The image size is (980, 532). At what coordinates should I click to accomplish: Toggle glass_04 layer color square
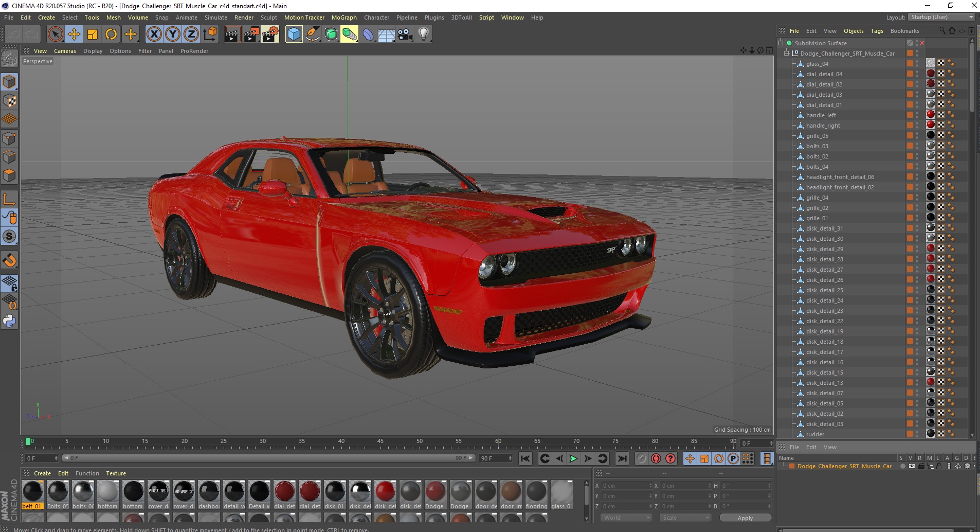[910, 63]
